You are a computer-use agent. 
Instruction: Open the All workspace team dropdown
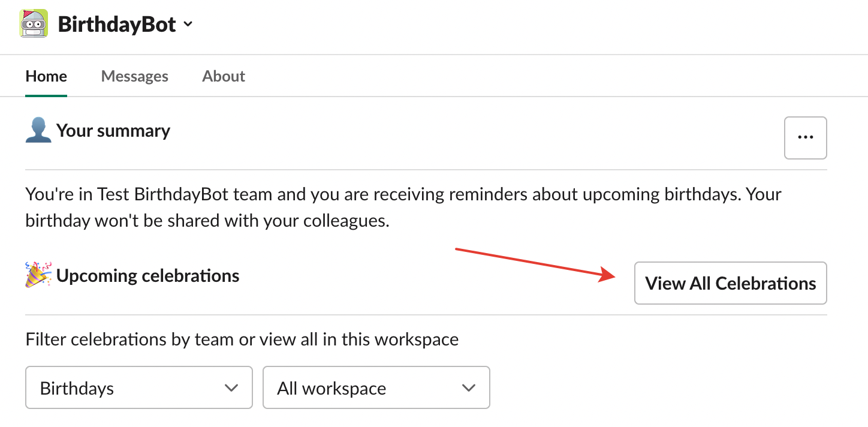[x=376, y=388]
